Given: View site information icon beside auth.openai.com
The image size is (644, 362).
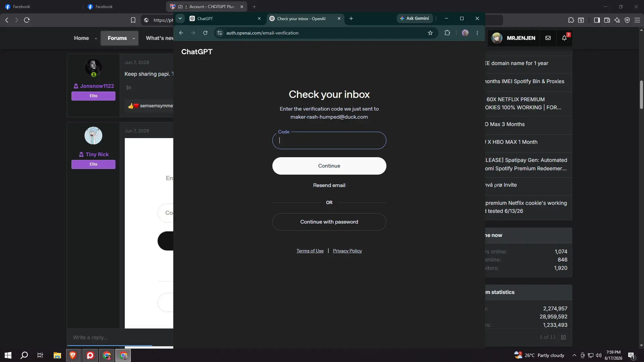Looking at the screenshot, I should 220,33.
